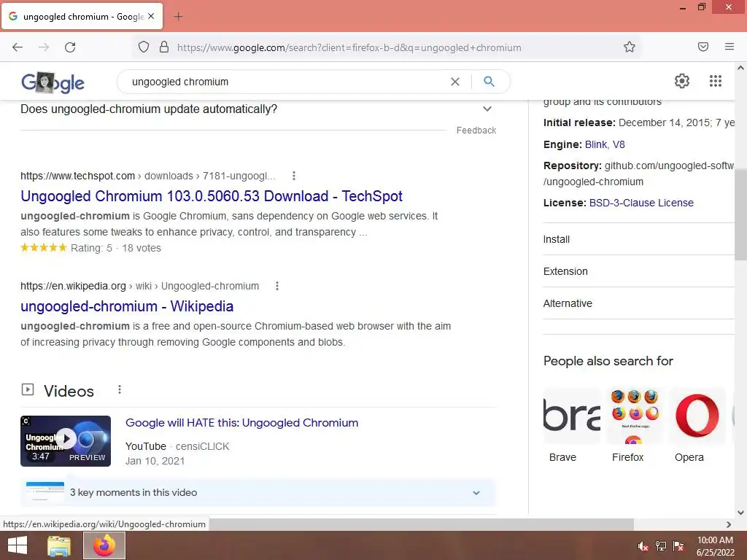Click the V8 engine link
Viewport: 747px width, 560px height.
pyautogui.click(x=619, y=144)
